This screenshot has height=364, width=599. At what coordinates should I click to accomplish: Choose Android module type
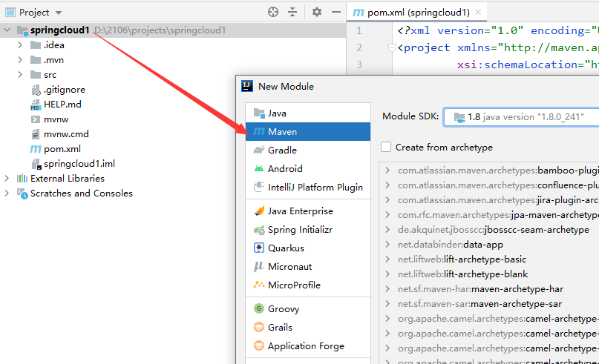(308, 168)
